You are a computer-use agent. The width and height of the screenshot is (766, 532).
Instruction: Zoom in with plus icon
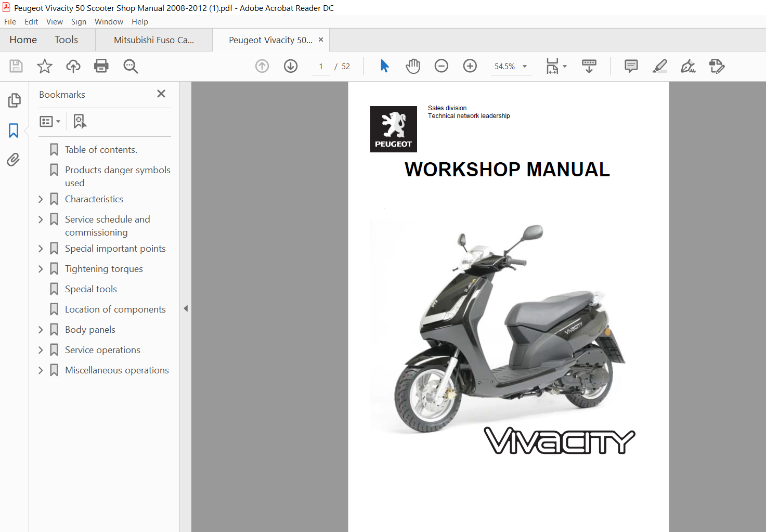pos(470,66)
